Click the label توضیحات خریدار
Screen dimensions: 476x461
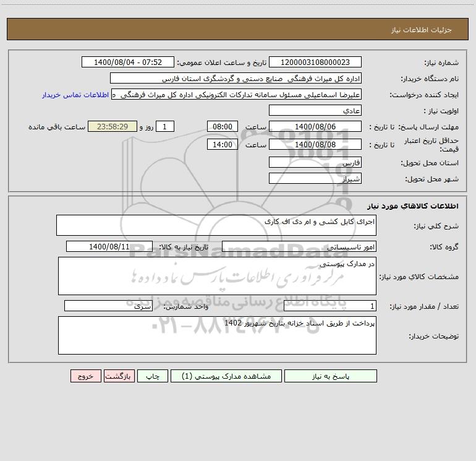point(433,336)
